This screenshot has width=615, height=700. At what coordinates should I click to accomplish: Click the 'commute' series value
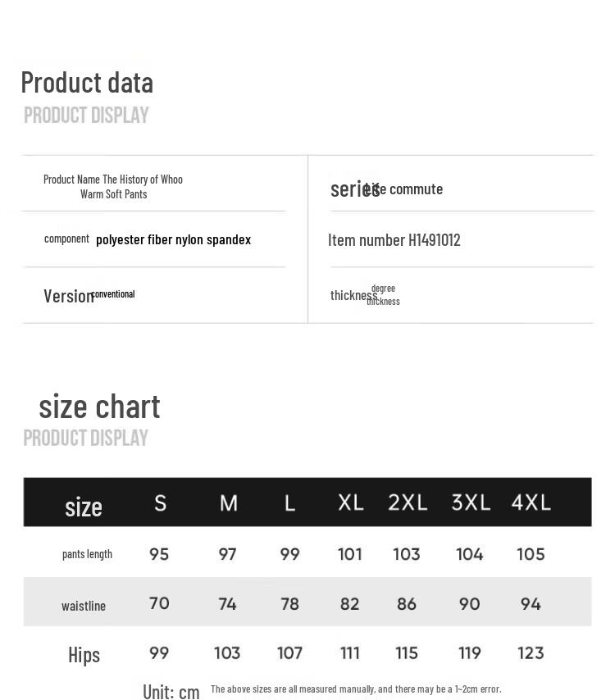416,189
